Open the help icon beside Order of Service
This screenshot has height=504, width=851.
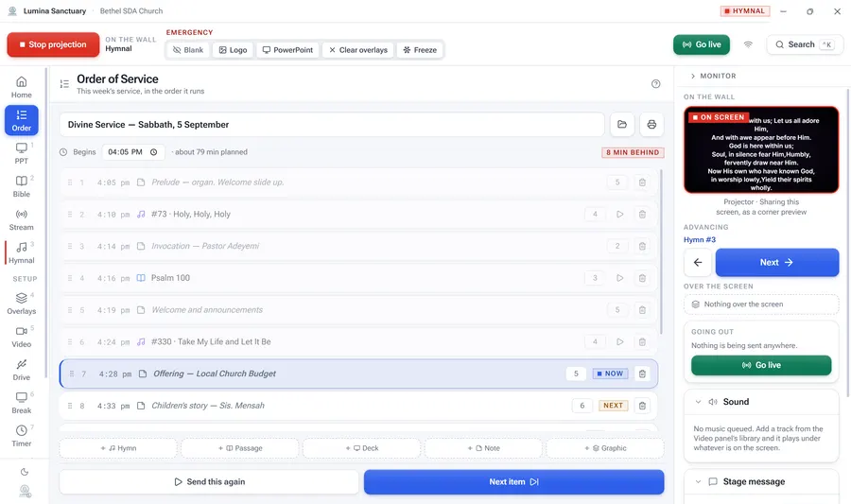(655, 83)
